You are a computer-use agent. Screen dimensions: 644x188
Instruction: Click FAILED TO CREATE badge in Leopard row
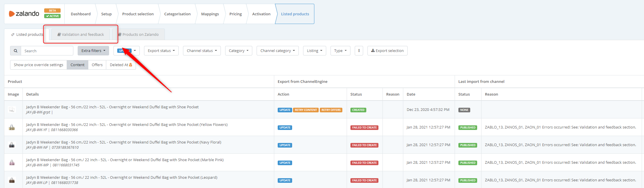click(365, 180)
